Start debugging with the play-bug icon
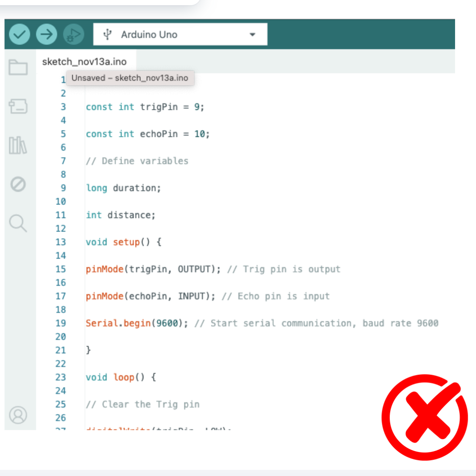476x476 pixels. [x=73, y=34]
